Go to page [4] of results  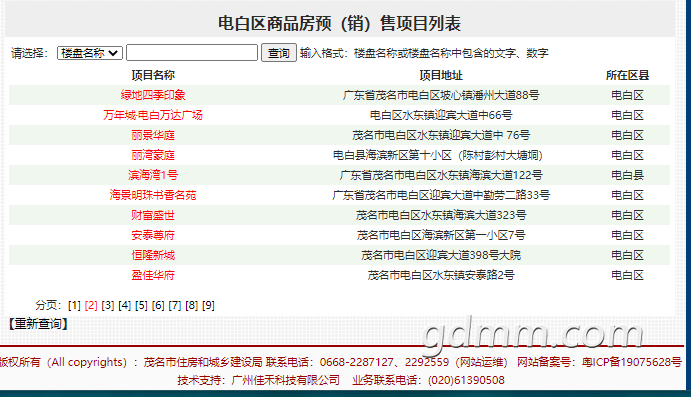tap(125, 305)
